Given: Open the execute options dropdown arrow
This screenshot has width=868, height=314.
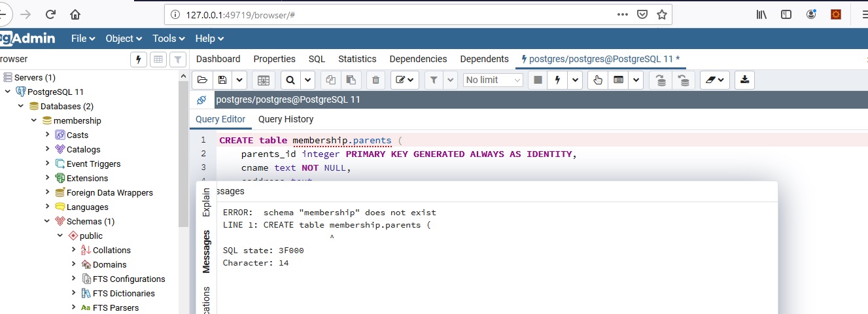Looking at the screenshot, I should [x=574, y=80].
